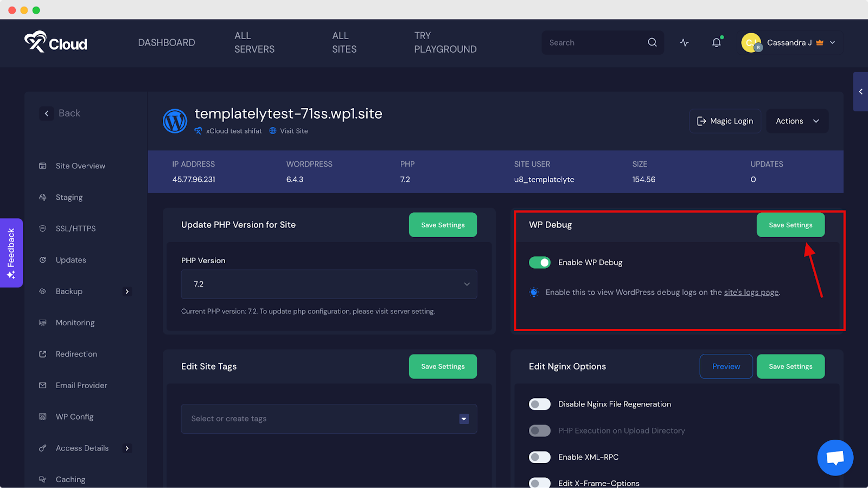Screen dimensions: 868x488
Task: Click the notification bell icon
Action: [x=716, y=42]
